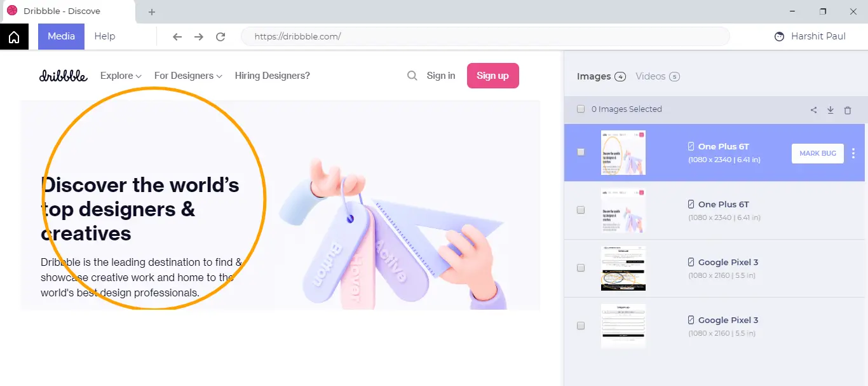Image resolution: width=868 pixels, height=386 pixels.
Task: Delete images with the trash icon
Action: (848, 110)
